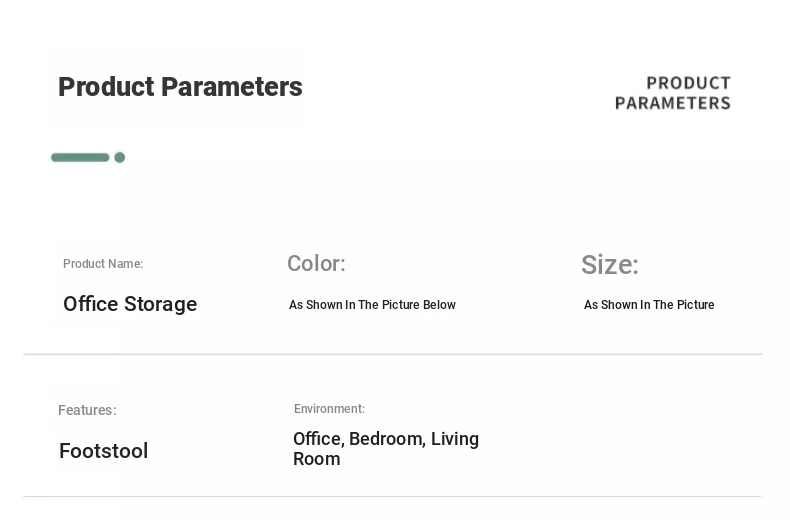Click the word Bedroom in environment list
790x520 pixels.
coord(387,439)
